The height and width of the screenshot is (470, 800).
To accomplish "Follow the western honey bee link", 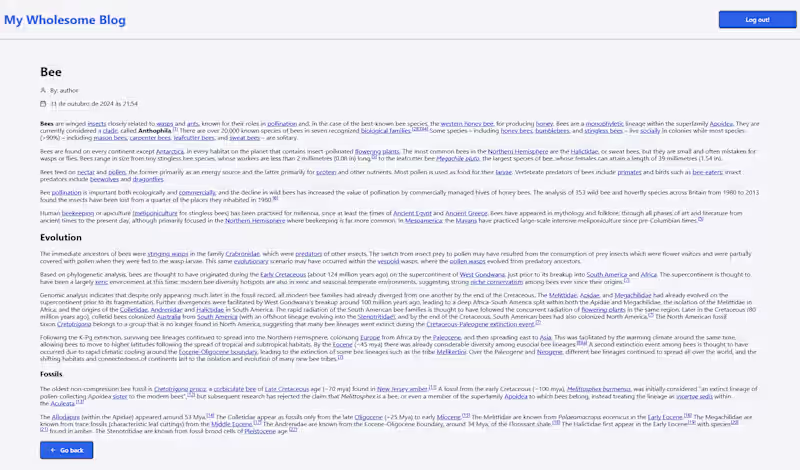I will 467,123.
